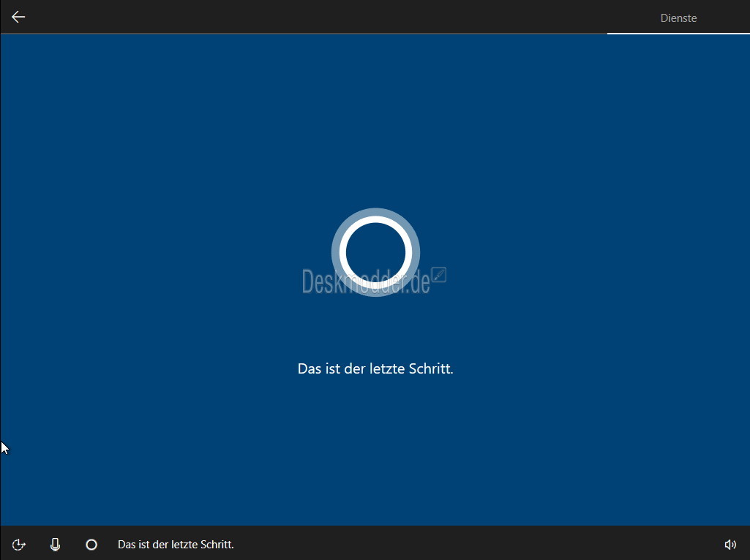Open the Ease of Access icon
750x560 pixels.
click(x=18, y=544)
